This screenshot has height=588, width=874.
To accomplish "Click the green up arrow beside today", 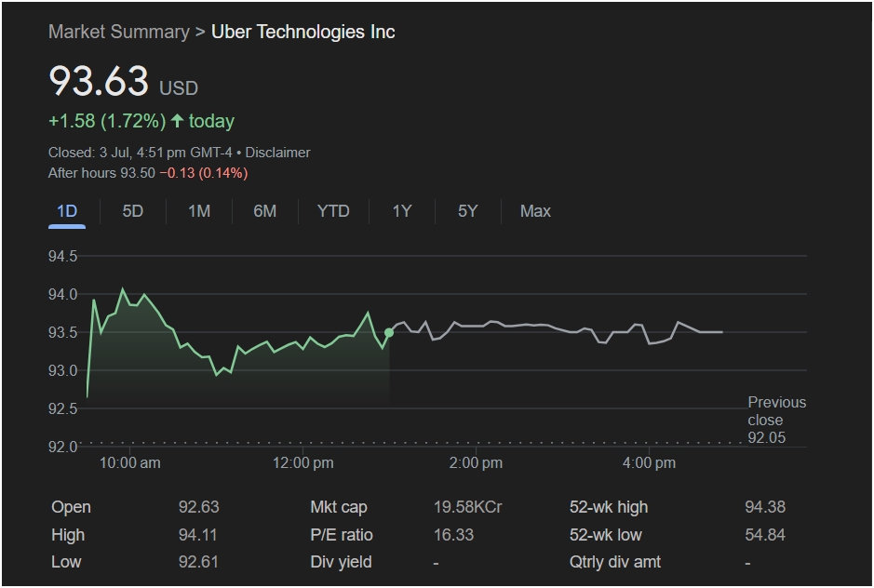I will pos(177,120).
